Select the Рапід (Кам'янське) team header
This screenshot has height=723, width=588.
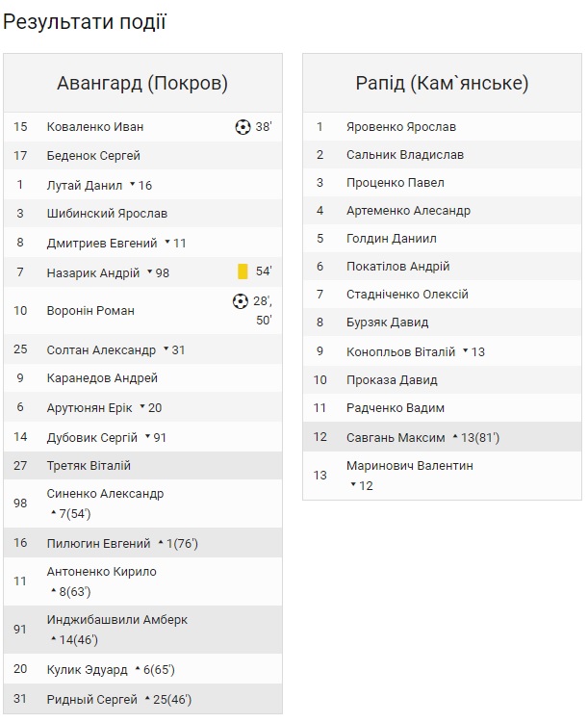click(x=442, y=84)
